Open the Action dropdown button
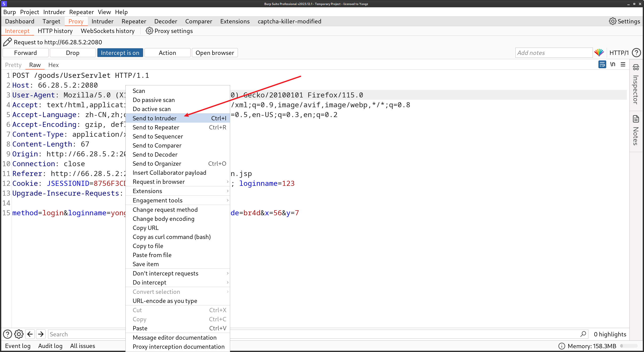 click(x=167, y=53)
